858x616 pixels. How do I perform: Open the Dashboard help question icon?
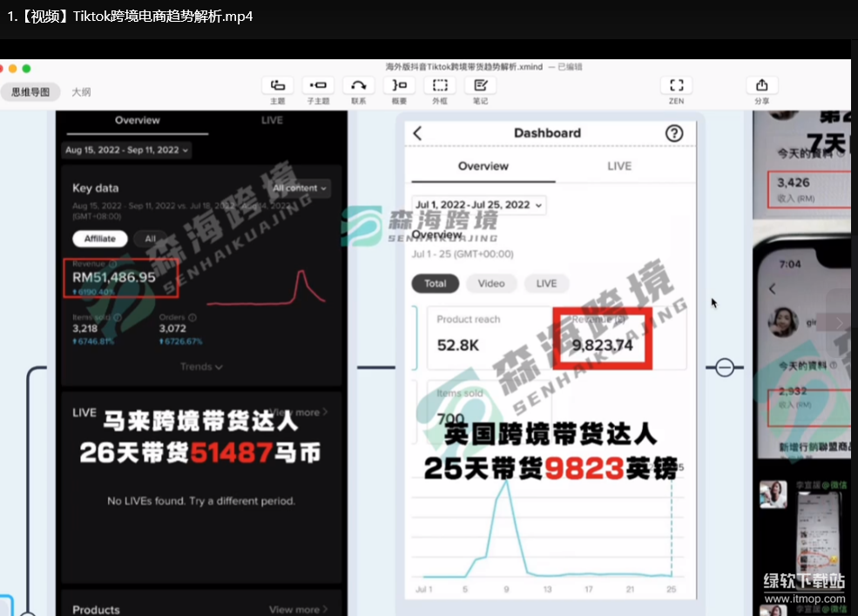click(674, 133)
